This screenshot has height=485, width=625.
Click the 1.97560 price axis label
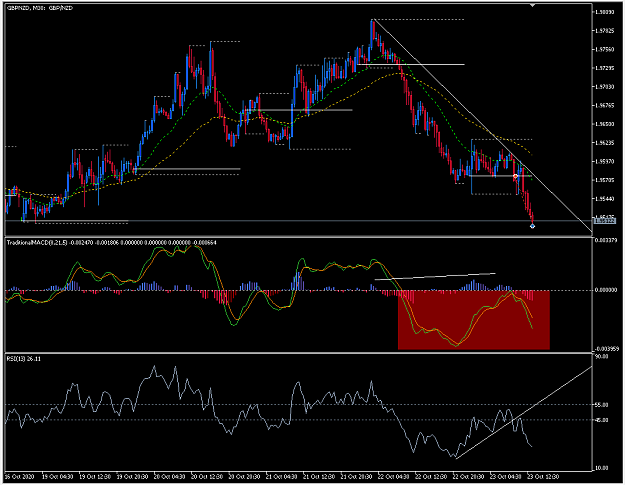604,49
